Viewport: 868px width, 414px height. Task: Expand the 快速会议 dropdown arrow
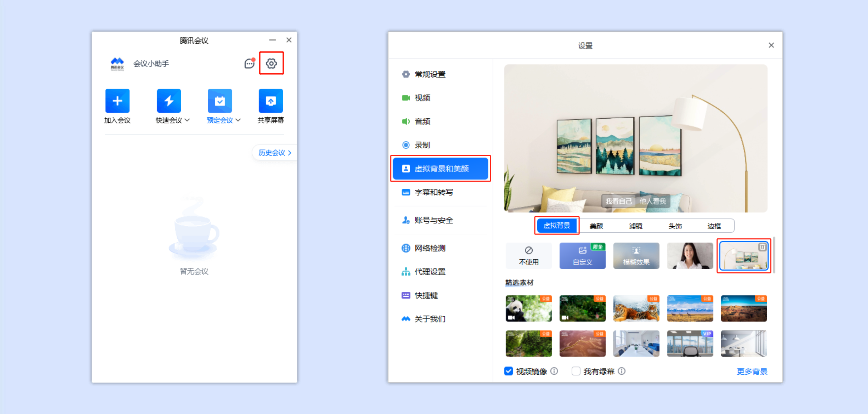pyautogui.click(x=187, y=120)
